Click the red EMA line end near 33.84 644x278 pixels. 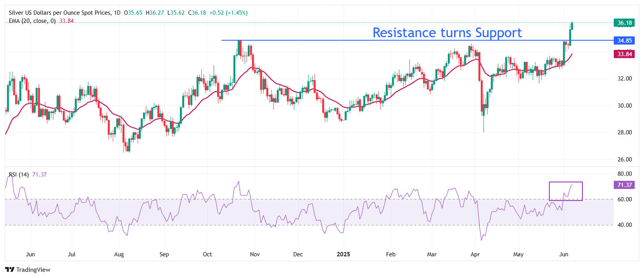pyautogui.click(x=571, y=54)
